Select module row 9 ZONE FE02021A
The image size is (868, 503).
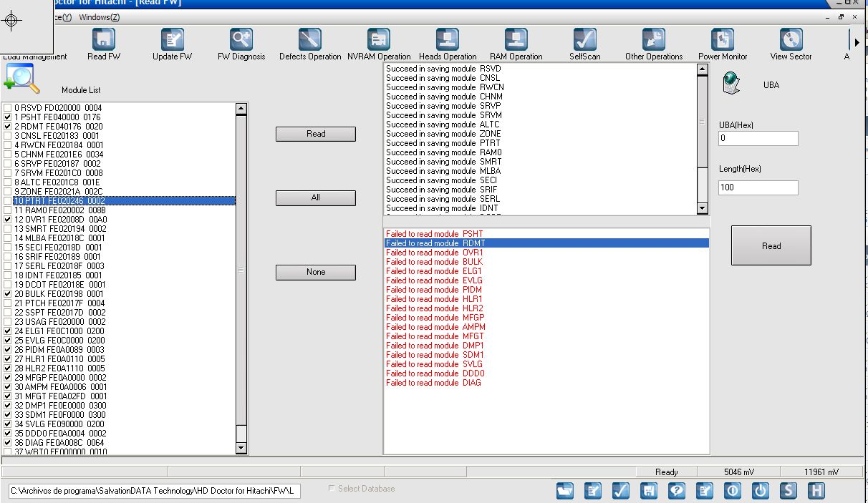click(x=124, y=191)
